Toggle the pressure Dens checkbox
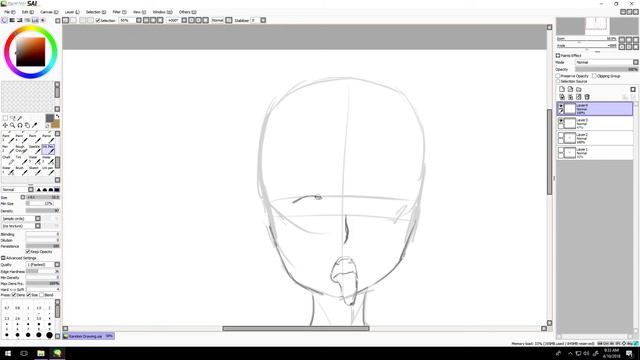Viewport: 640px width, 360px height. pyautogui.click(x=14, y=295)
